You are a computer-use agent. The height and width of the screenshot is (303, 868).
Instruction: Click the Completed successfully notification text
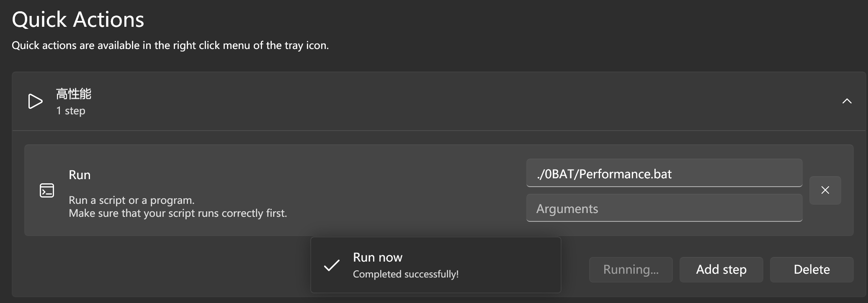click(x=406, y=274)
